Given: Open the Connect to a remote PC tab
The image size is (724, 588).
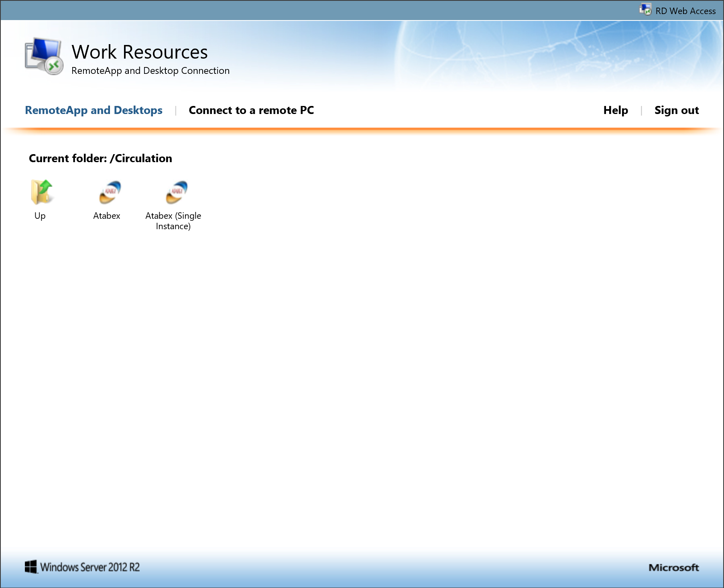Looking at the screenshot, I should pos(251,110).
